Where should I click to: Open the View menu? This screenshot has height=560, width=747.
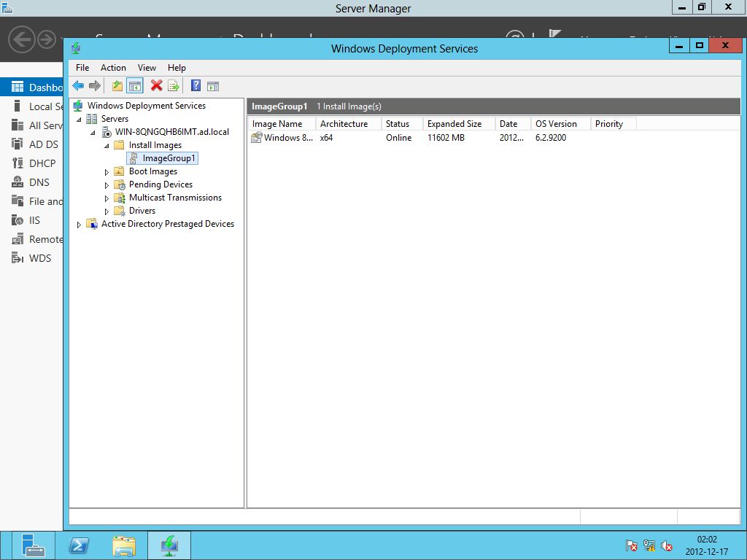pos(147,68)
